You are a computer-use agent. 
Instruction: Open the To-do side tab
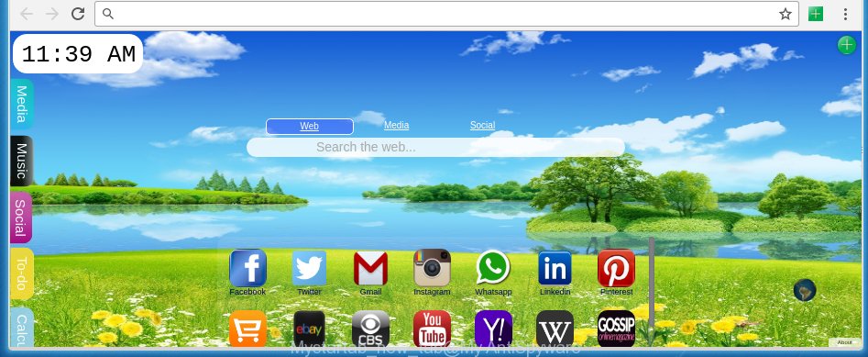coord(22,273)
